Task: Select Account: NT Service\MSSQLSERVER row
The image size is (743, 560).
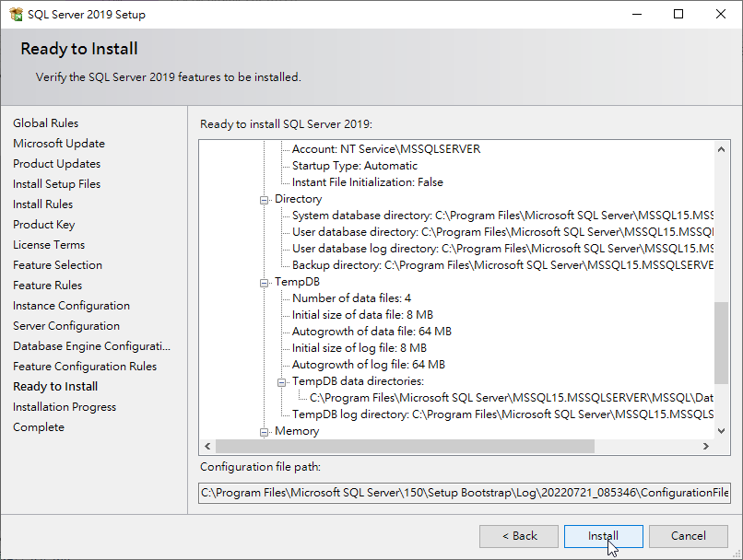Action: click(386, 149)
